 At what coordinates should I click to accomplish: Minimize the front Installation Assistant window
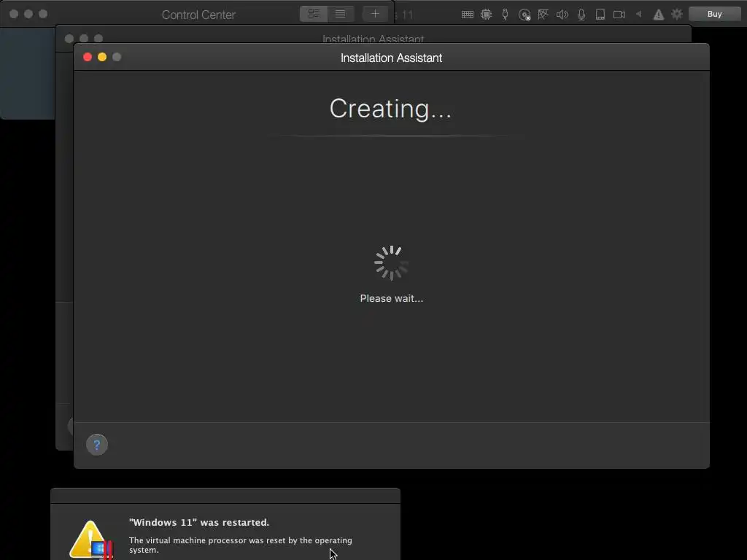pyautogui.click(x=102, y=57)
